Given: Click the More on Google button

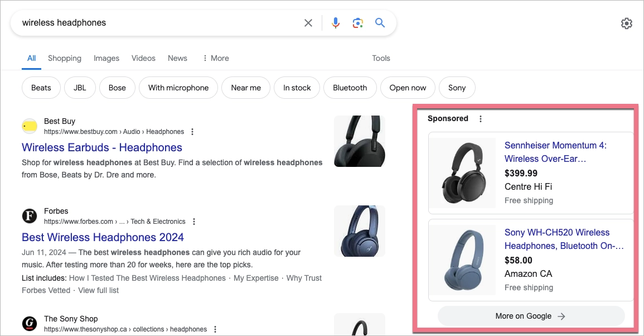Looking at the screenshot, I should [x=530, y=316].
